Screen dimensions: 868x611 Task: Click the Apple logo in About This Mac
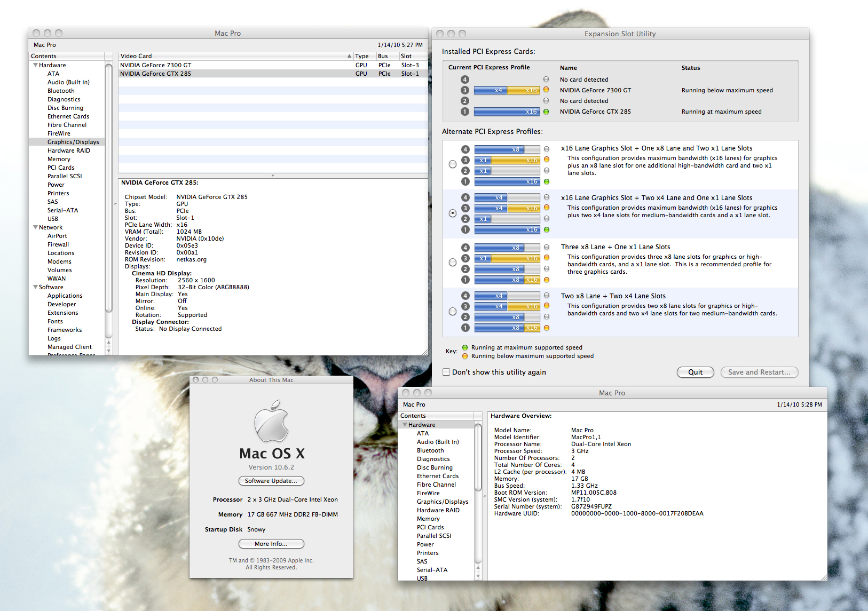[x=271, y=421]
